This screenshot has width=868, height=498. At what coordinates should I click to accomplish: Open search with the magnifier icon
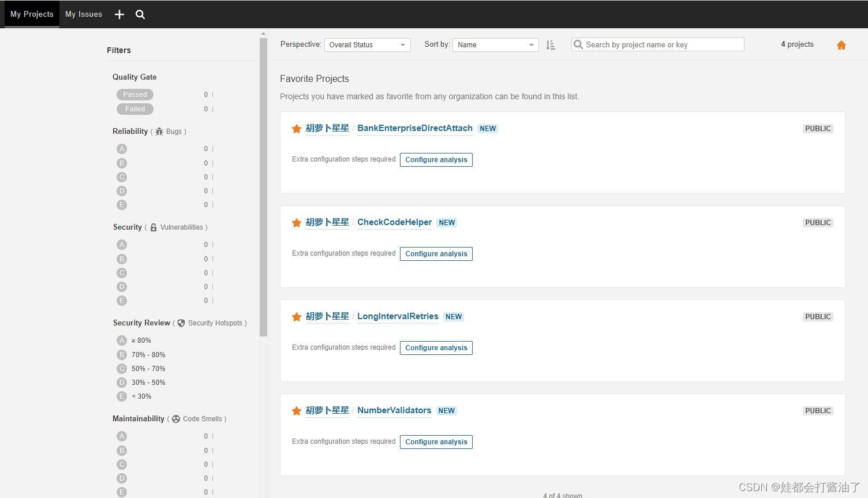coord(140,14)
